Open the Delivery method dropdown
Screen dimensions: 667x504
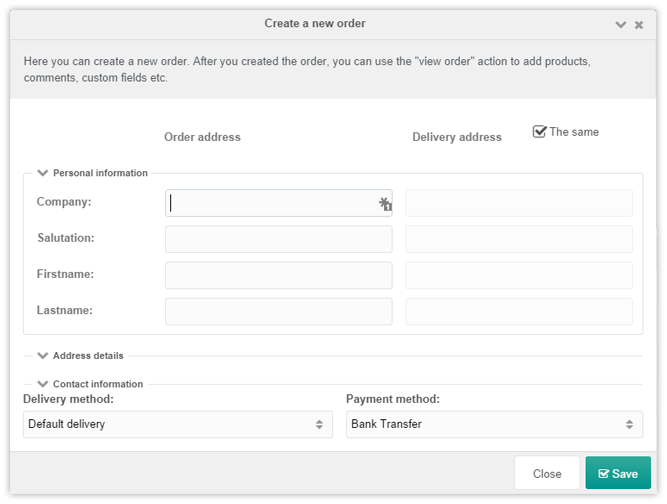178,424
